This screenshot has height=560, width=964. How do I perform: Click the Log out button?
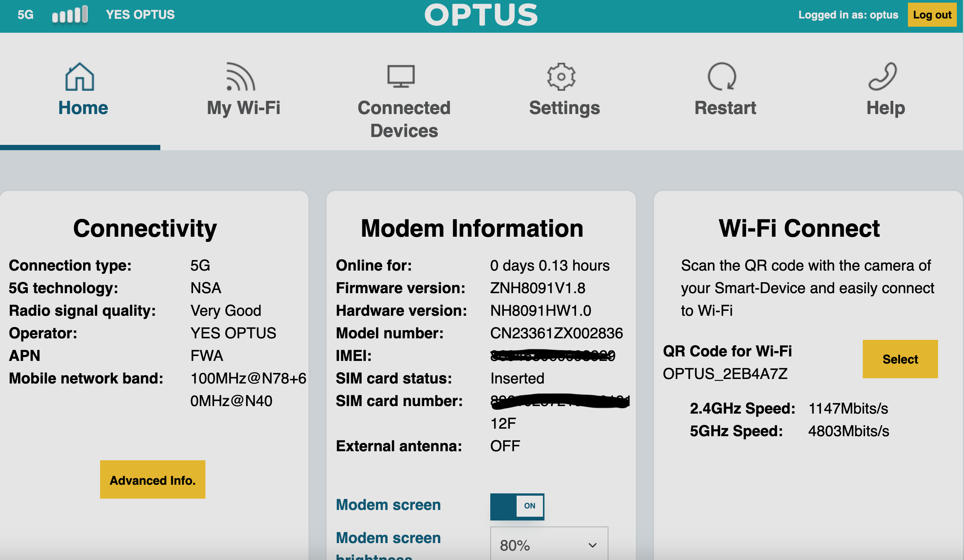pyautogui.click(x=932, y=15)
